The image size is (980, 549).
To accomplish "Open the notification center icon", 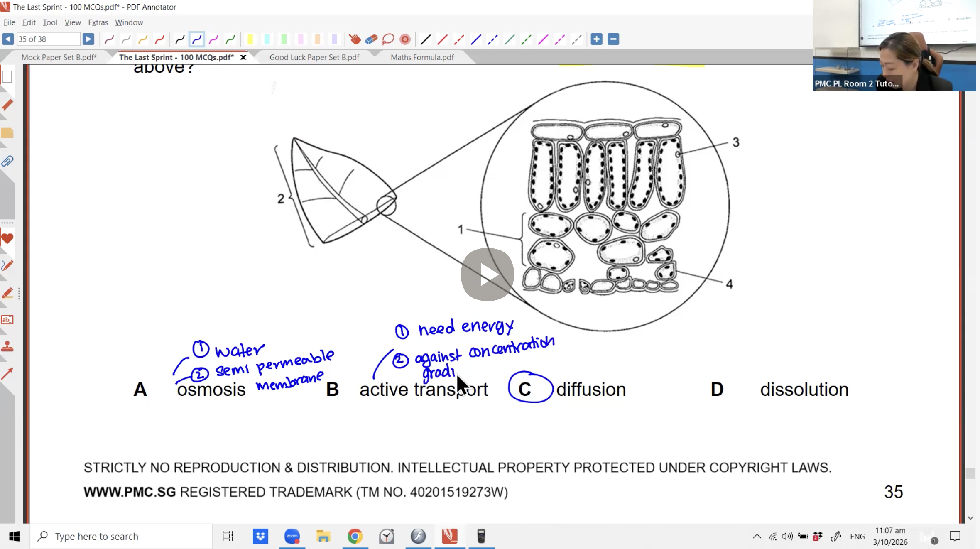I will pos(955,536).
